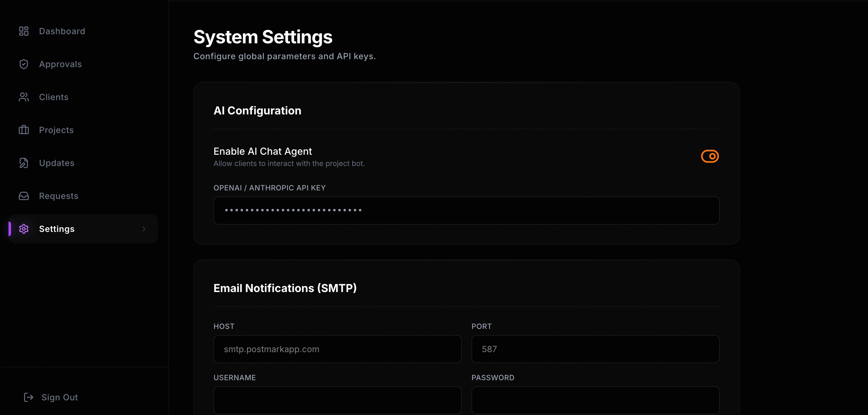Click the Projects briefcase icon

[23, 130]
